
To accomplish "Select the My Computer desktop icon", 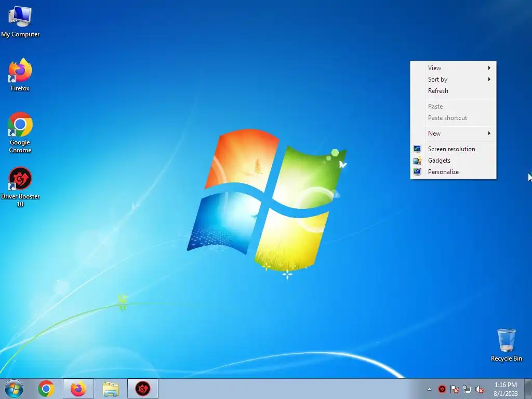I will [20, 22].
